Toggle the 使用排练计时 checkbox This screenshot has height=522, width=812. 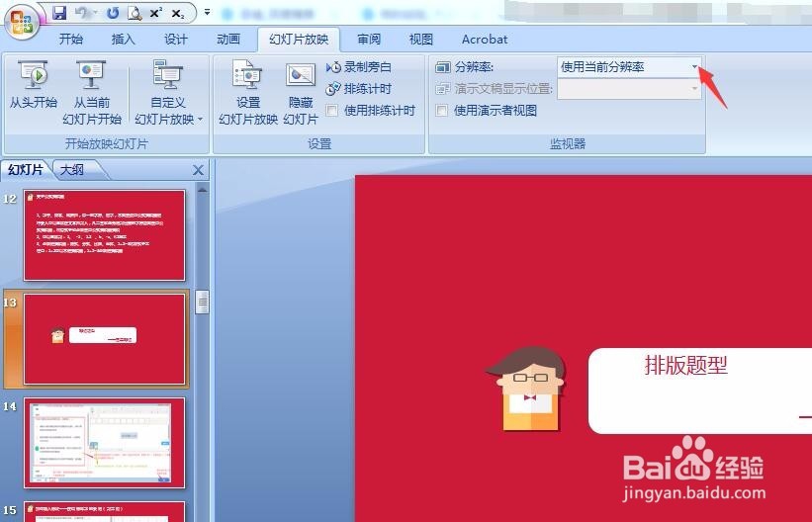(332, 111)
